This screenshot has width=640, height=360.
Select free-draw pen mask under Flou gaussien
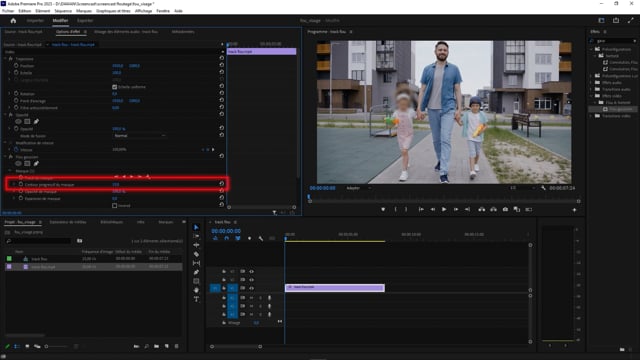(36, 164)
